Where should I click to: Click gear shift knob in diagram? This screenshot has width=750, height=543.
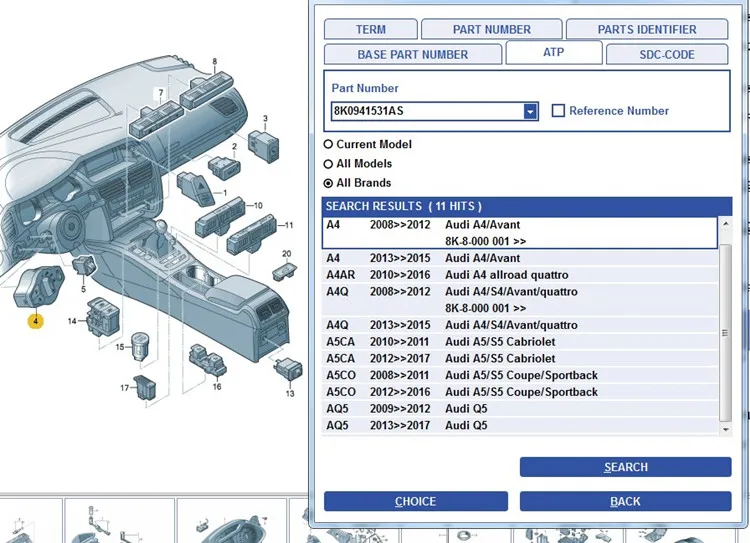(163, 225)
